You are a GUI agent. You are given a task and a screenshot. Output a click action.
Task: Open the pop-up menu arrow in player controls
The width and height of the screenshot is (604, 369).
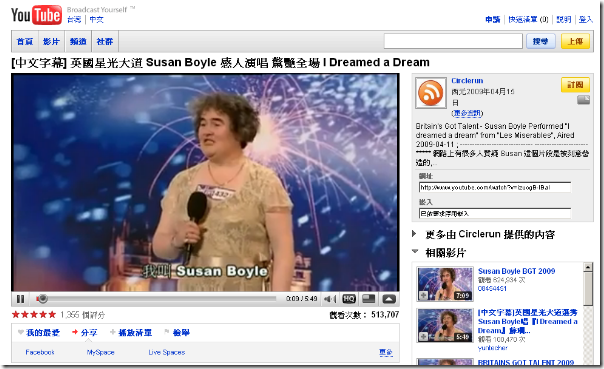click(x=389, y=299)
